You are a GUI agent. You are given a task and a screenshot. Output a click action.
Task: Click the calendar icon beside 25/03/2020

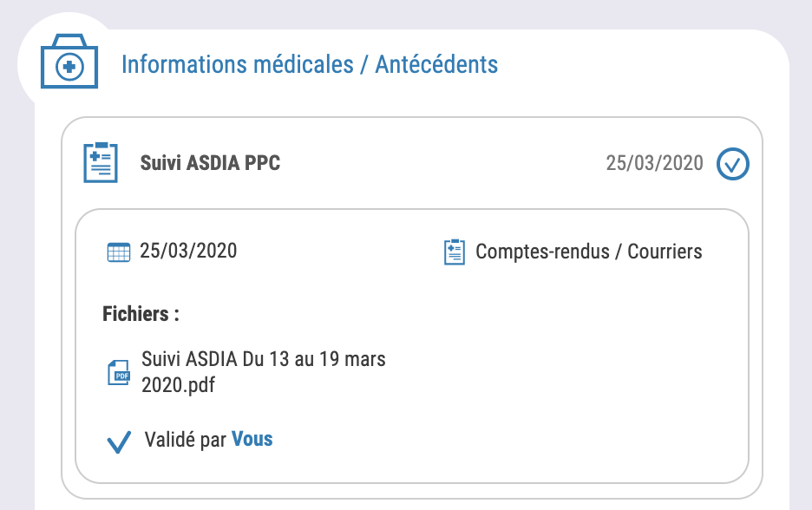(119, 252)
